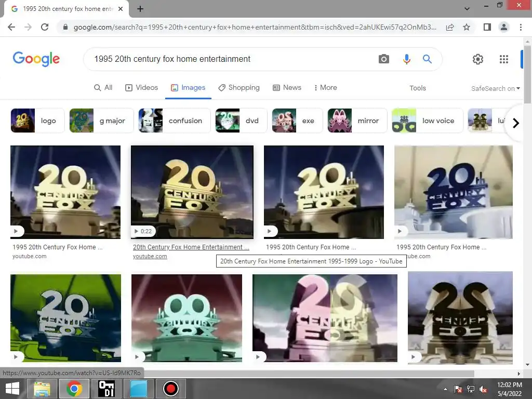The image size is (532, 399).
Task: Share this page via share icon
Action: [x=450, y=27]
